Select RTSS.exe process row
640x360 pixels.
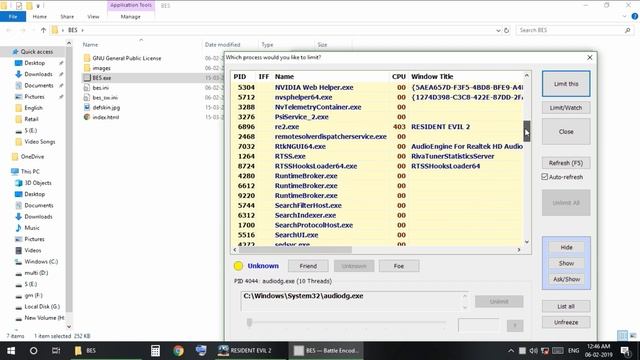(378, 156)
